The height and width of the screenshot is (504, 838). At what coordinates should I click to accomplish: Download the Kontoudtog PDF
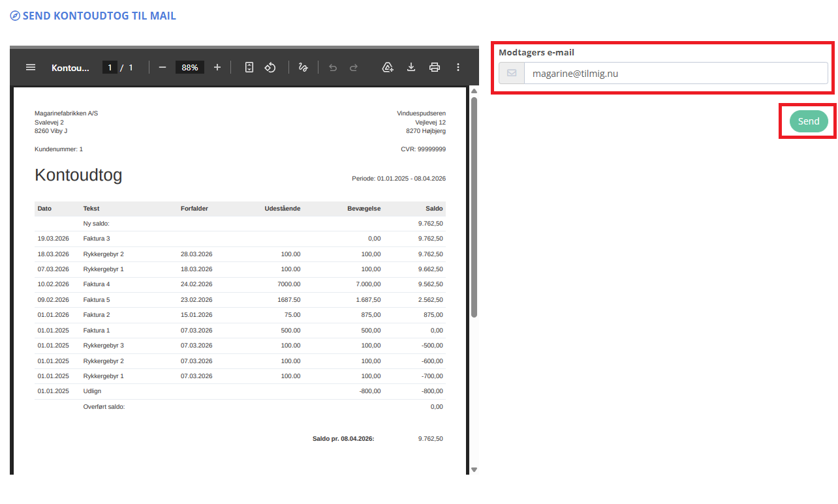point(411,67)
